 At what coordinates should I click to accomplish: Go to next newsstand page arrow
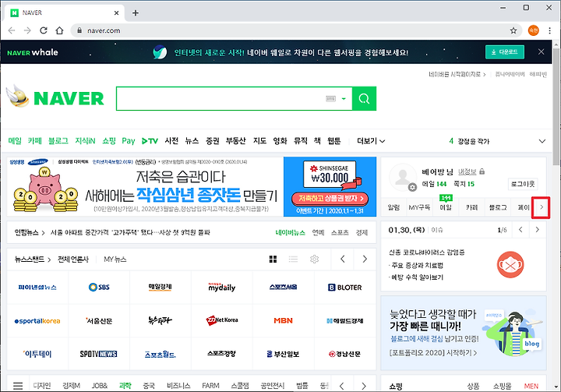(365, 260)
